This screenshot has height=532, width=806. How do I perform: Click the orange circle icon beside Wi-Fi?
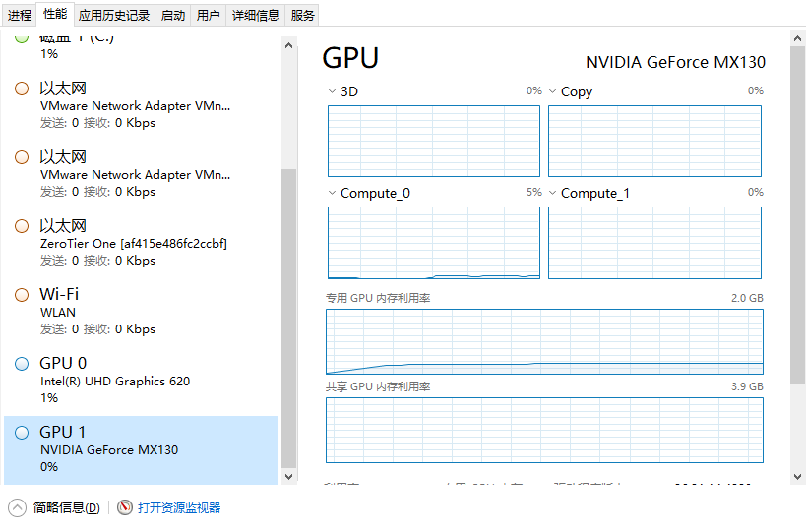click(22, 295)
